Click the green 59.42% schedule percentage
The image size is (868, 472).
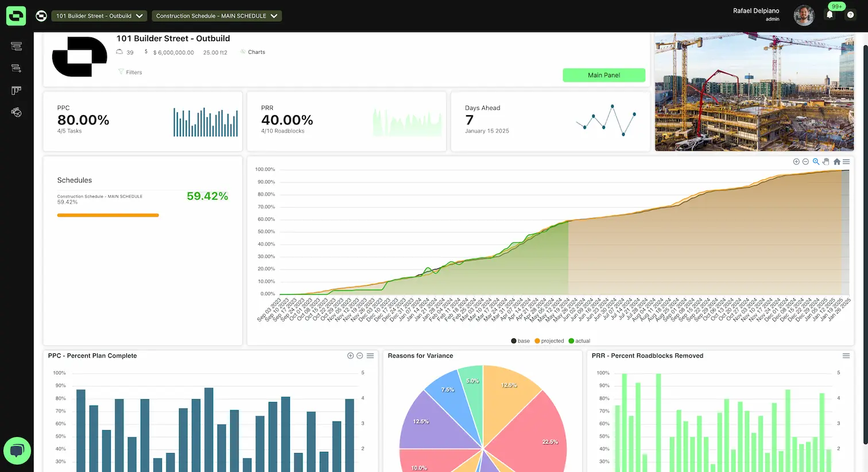(x=207, y=196)
